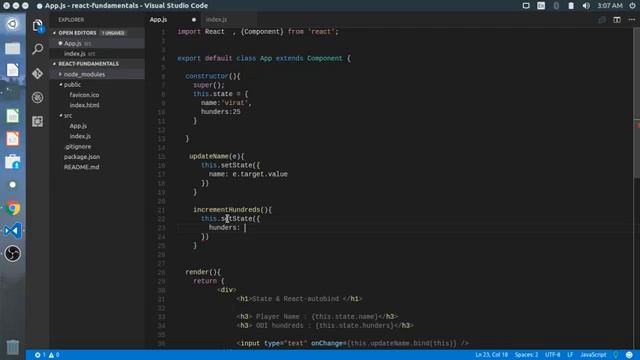The height and width of the screenshot is (360, 640).
Task: Open Ubuntu Software from the dock
Action: 13,162
